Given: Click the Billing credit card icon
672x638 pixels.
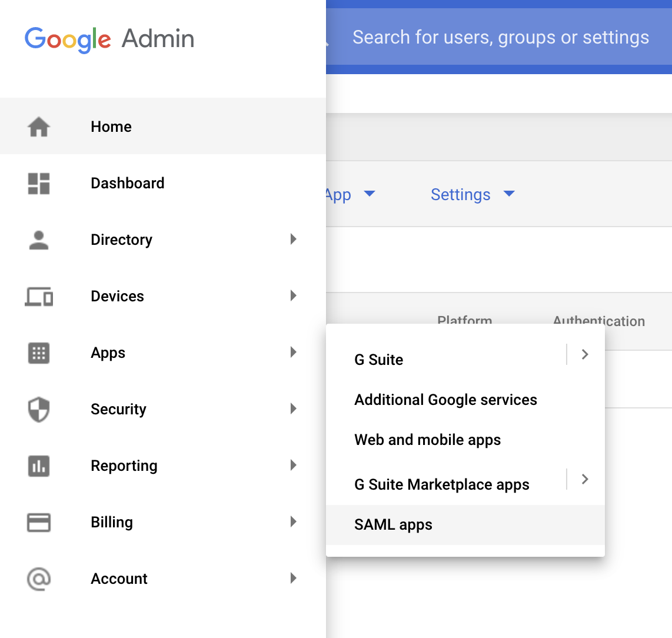Looking at the screenshot, I should 39,522.
